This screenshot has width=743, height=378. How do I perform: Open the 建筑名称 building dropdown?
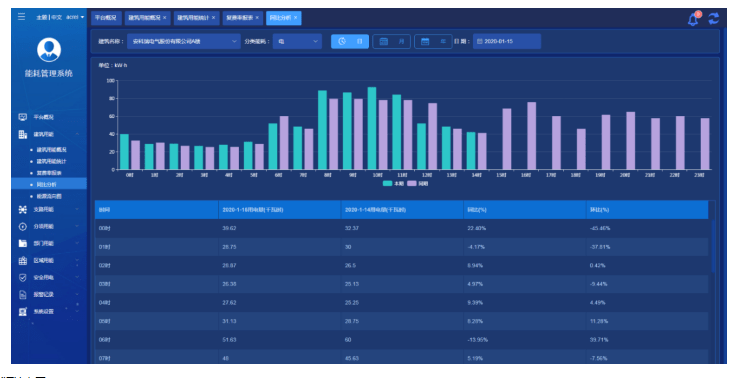(x=184, y=41)
